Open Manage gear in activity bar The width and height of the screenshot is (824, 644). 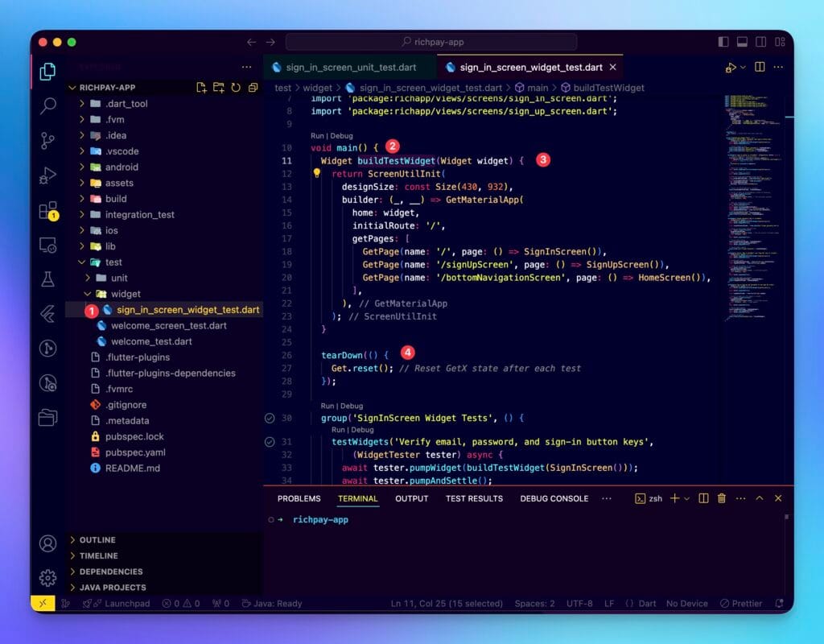[x=47, y=578]
